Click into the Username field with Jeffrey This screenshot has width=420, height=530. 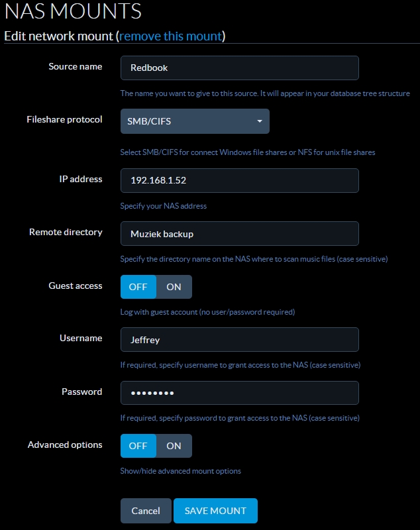pyautogui.click(x=239, y=339)
